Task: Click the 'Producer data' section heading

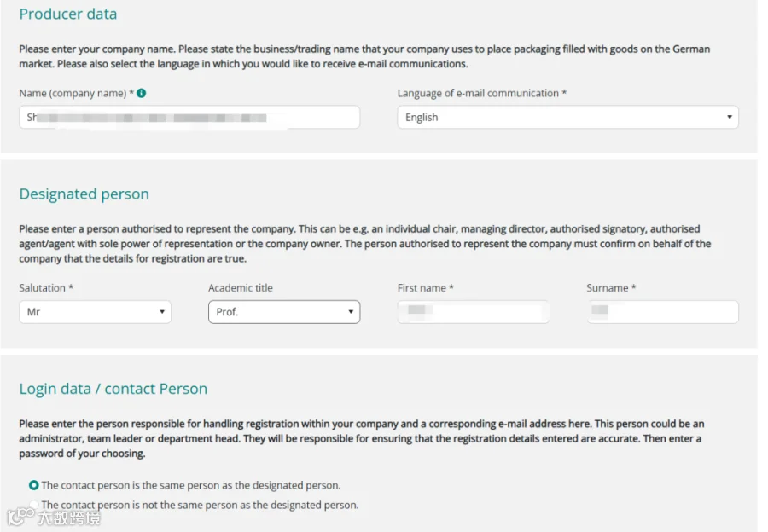Action: coord(68,14)
